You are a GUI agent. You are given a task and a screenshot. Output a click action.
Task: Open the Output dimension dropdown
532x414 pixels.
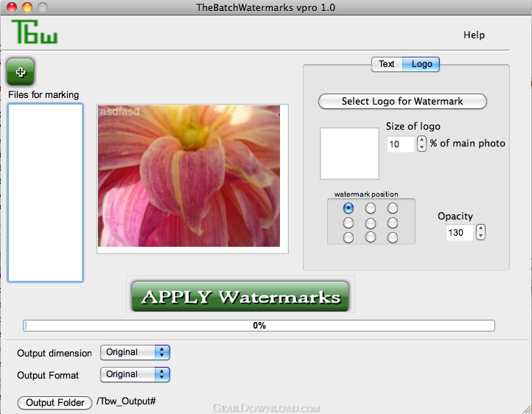click(x=135, y=352)
